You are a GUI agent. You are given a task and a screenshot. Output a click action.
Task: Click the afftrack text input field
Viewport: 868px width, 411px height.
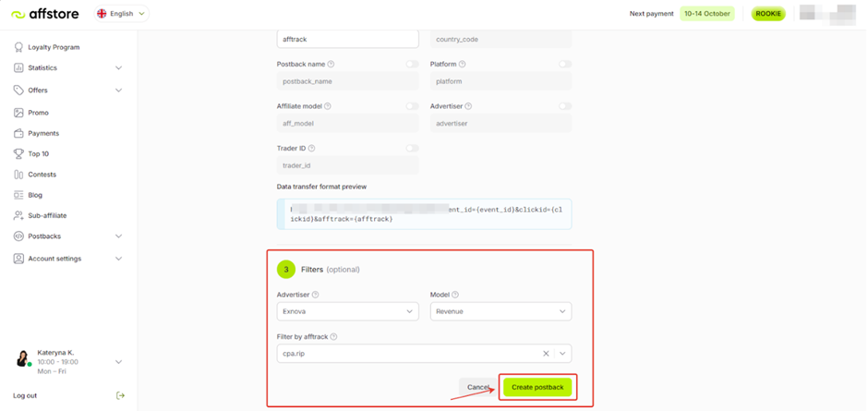[x=347, y=40]
